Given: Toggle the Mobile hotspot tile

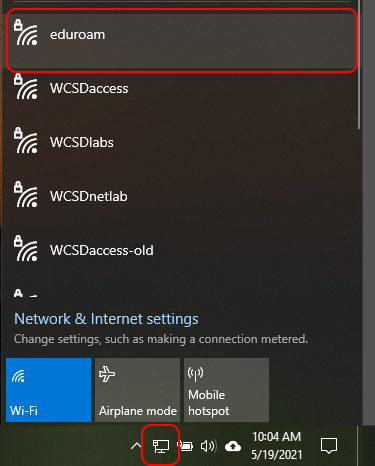Looking at the screenshot, I should tap(226, 390).
